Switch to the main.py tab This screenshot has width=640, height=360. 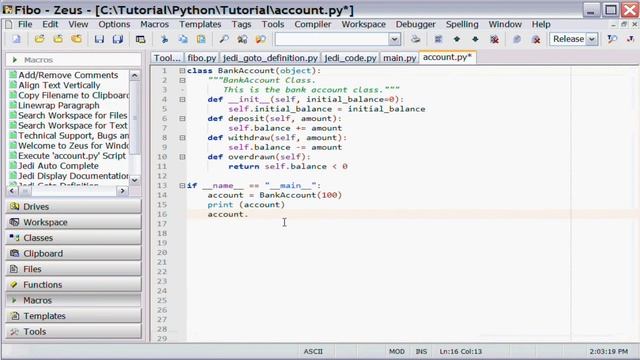pos(400,58)
